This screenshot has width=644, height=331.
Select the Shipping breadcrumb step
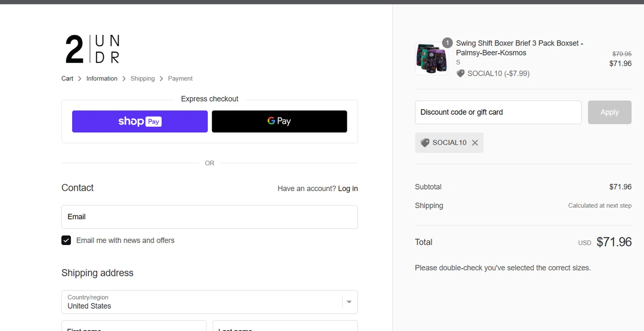[x=143, y=79]
